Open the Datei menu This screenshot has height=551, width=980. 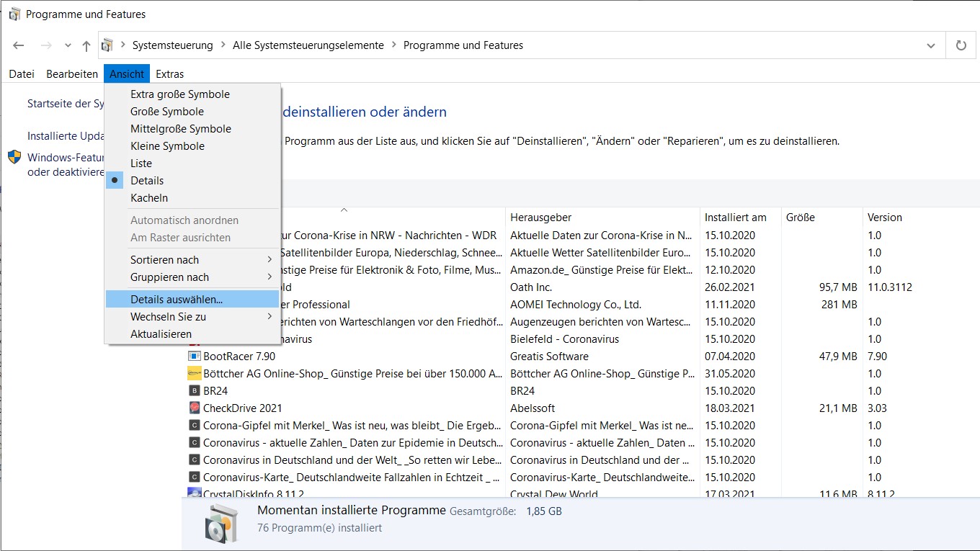click(22, 73)
